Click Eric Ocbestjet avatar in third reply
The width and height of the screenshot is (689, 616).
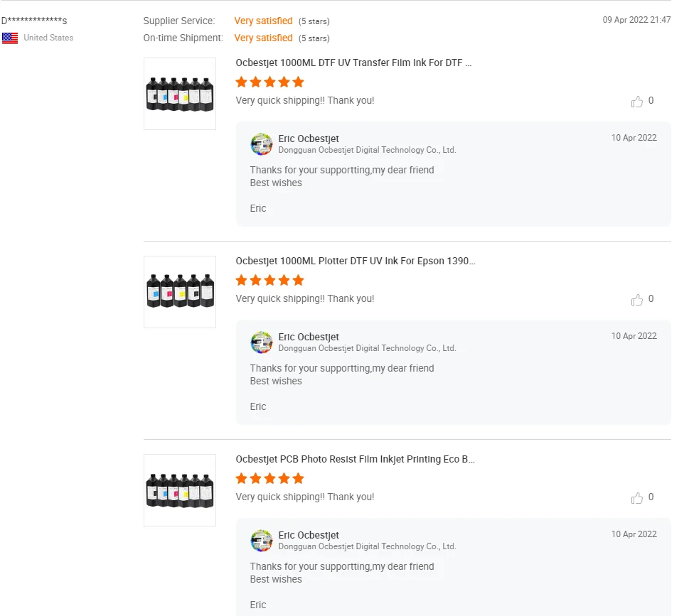click(x=262, y=541)
